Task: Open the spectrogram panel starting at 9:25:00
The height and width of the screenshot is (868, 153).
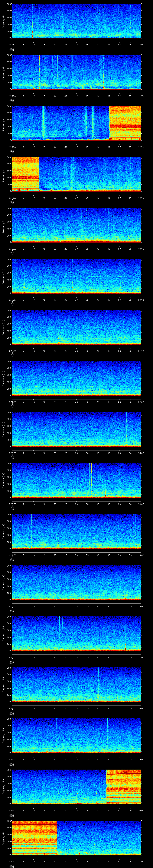Action: [77, 582]
